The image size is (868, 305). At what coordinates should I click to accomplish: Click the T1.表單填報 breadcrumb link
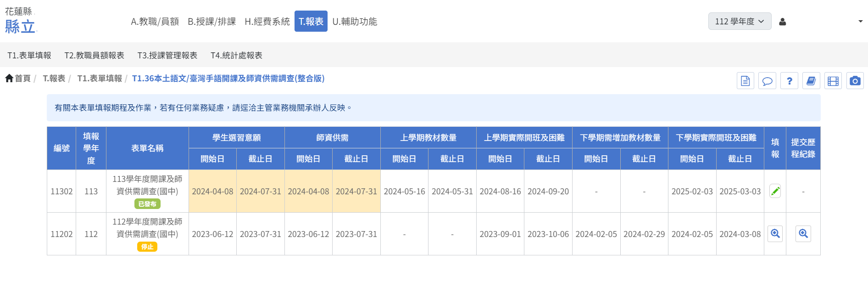pyautogui.click(x=99, y=79)
